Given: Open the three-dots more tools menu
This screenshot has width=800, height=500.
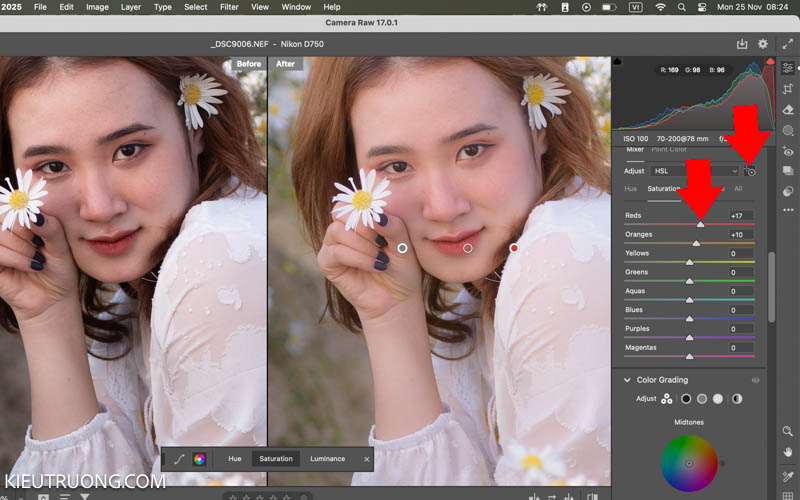Looking at the screenshot, I should coord(788,210).
